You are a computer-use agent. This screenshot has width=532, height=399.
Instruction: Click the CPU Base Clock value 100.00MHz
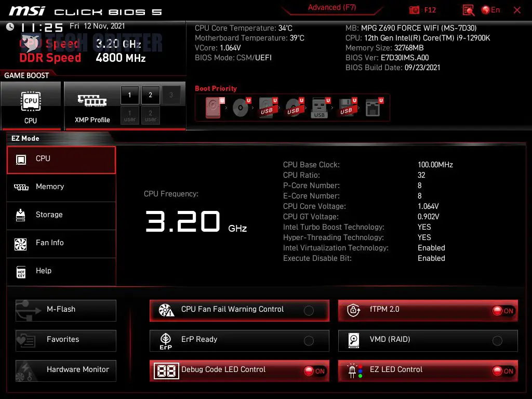pos(435,165)
